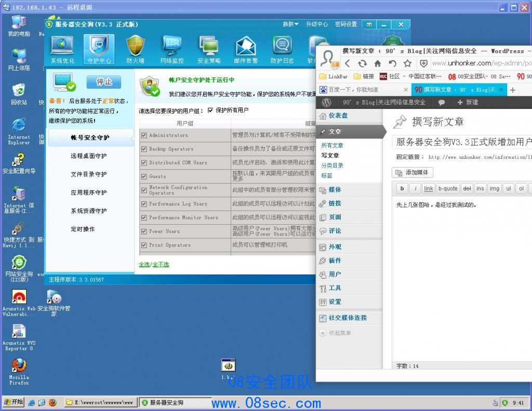
Task: Open the E:\wwwroot taskbar folder button
Action: click(x=101, y=403)
